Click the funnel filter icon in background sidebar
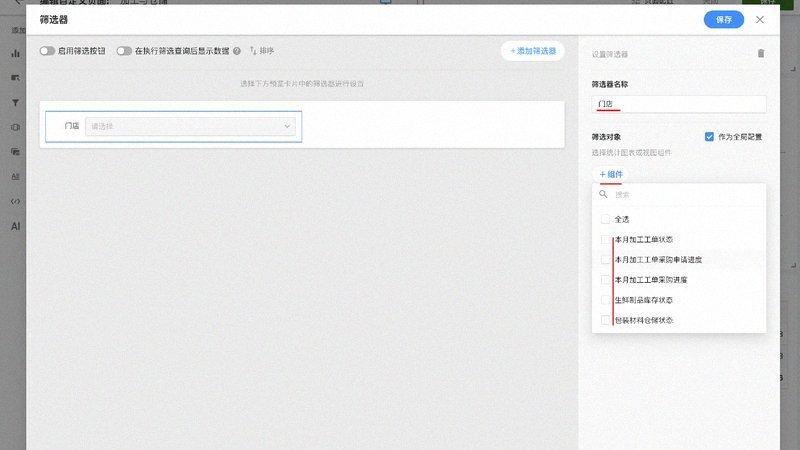 click(15, 103)
